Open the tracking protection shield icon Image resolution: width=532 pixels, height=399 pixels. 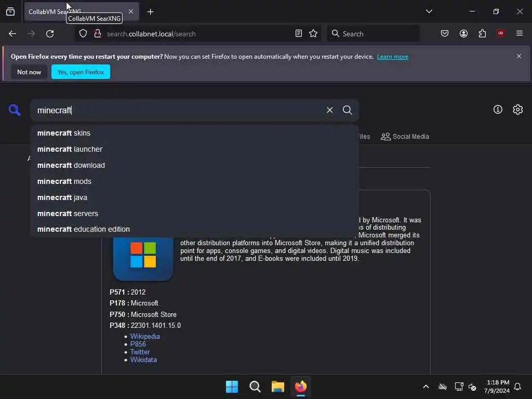pyautogui.click(x=83, y=34)
